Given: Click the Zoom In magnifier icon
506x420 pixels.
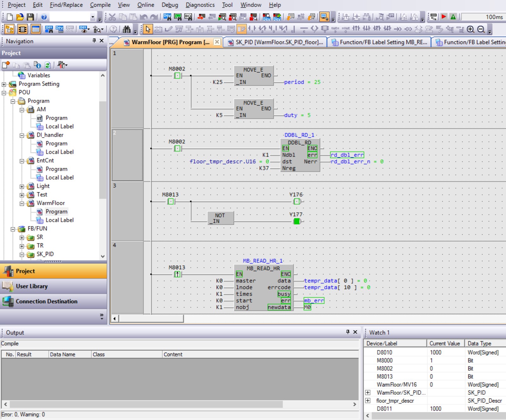Looking at the screenshot, I should 470,29.
